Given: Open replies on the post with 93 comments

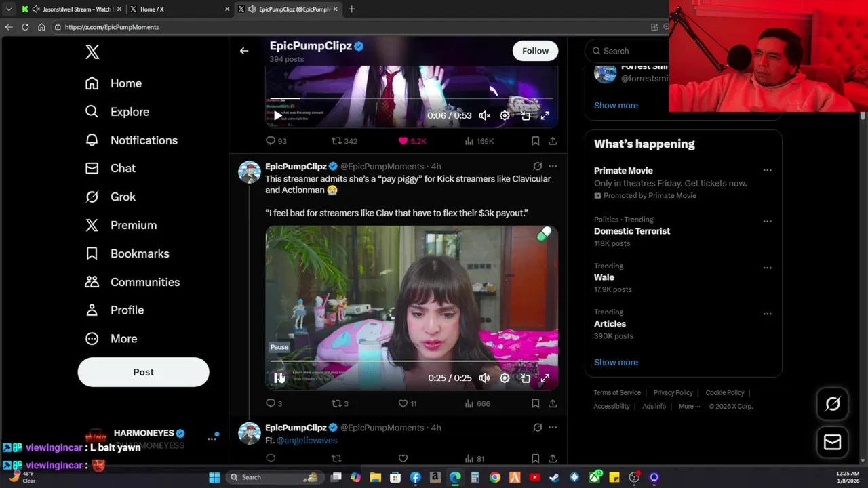Looking at the screenshot, I should point(276,141).
